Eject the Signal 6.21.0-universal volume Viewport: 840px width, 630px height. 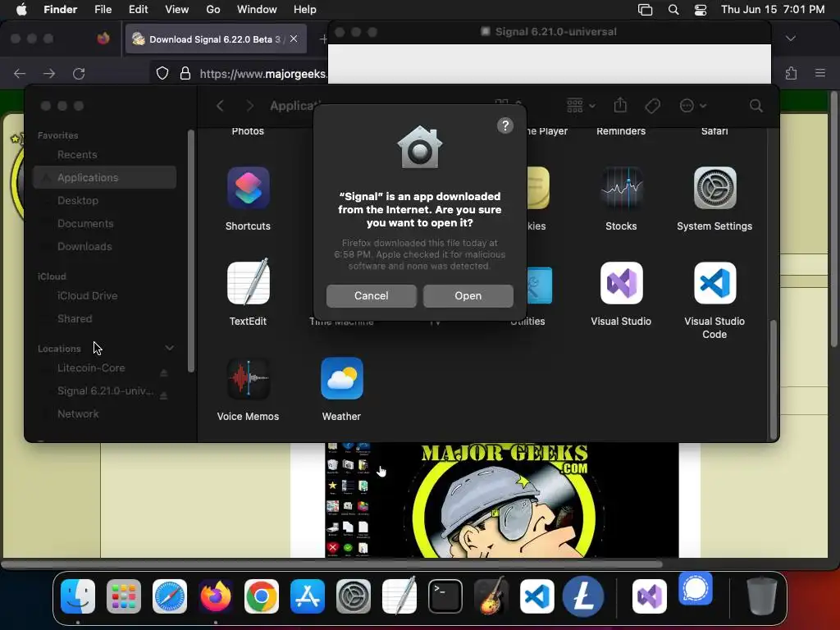click(x=164, y=395)
